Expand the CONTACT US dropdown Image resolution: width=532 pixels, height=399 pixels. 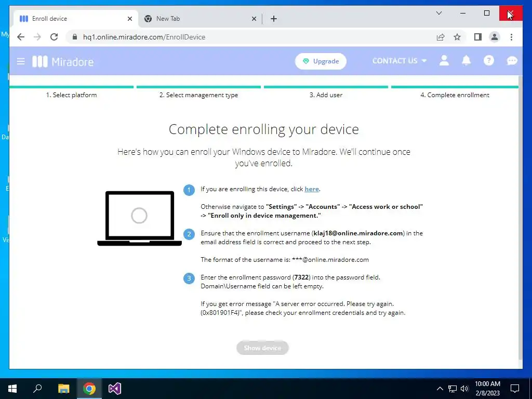(x=400, y=61)
